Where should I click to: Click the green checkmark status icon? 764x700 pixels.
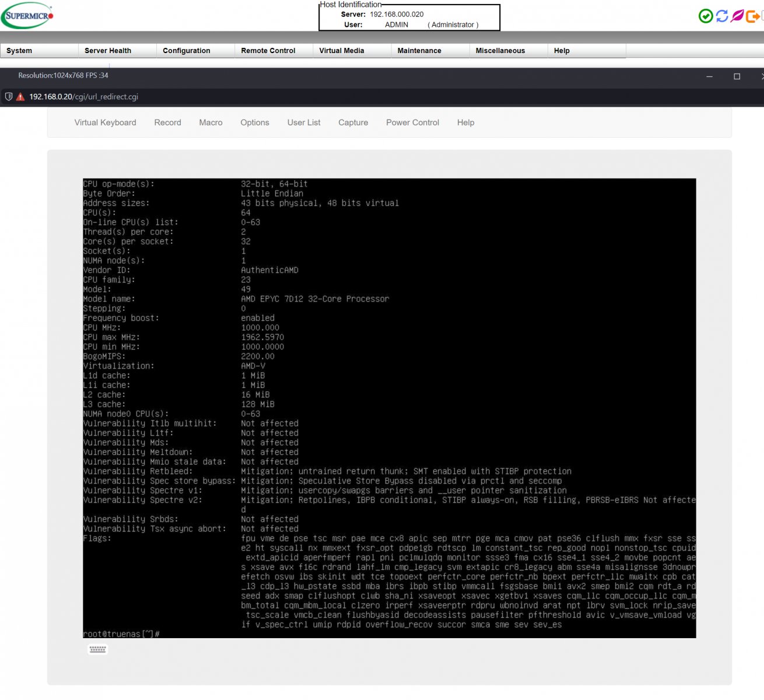point(706,16)
